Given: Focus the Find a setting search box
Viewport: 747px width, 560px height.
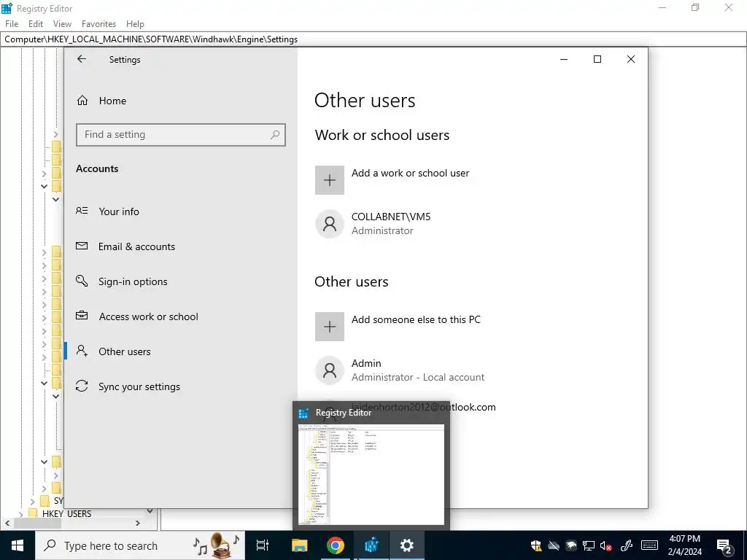Looking at the screenshot, I should (181, 135).
